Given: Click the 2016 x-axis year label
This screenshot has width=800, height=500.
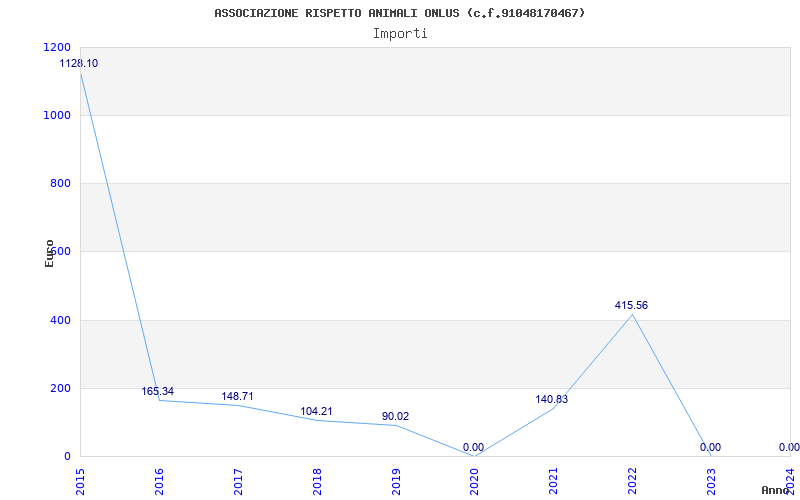Looking at the screenshot, I should 159,482.
